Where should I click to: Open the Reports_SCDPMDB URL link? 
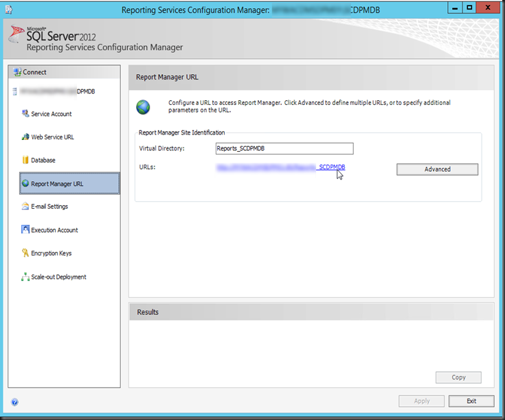pyautogui.click(x=280, y=167)
